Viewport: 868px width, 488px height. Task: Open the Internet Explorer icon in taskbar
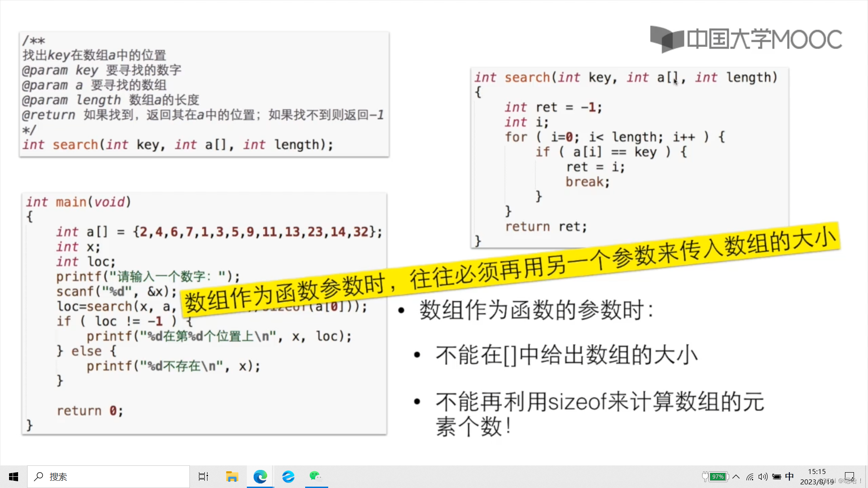pyautogui.click(x=288, y=476)
